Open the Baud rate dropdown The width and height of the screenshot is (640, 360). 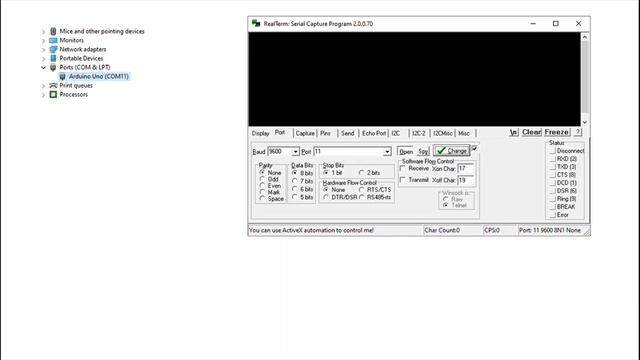point(295,151)
